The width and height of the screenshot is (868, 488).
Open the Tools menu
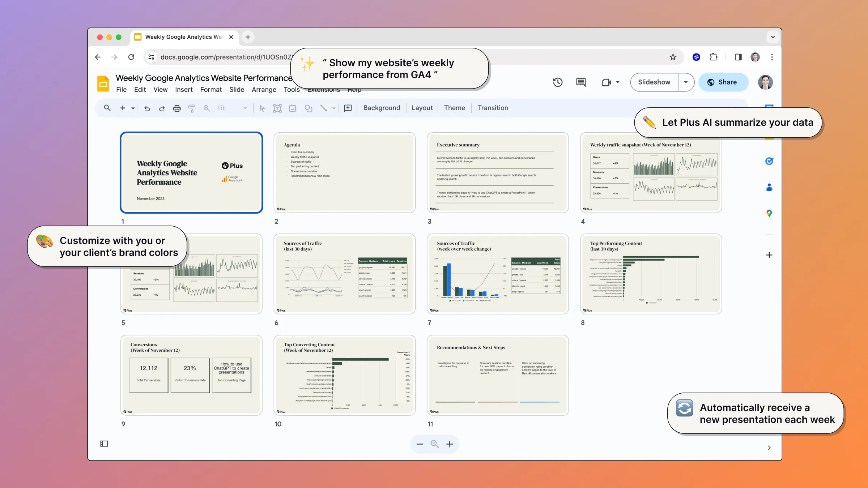292,90
